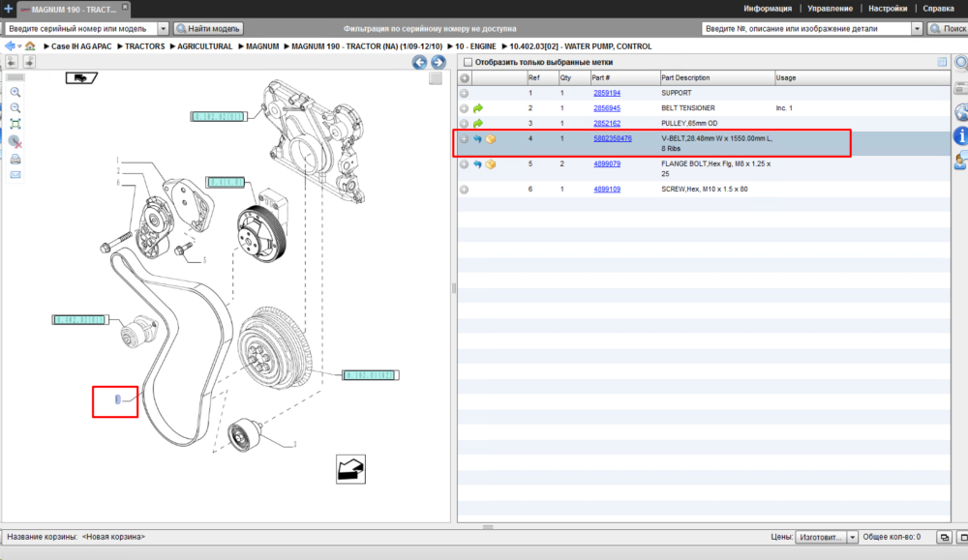968x560 pixels.
Task: Click the user chat icon in sidebar
Action: [961, 161]
